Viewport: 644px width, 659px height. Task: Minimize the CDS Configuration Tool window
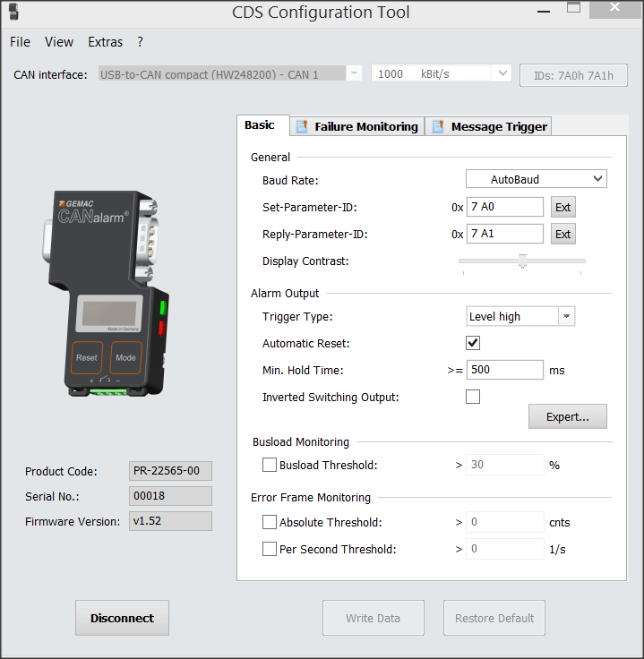click(x=542, y=9)
